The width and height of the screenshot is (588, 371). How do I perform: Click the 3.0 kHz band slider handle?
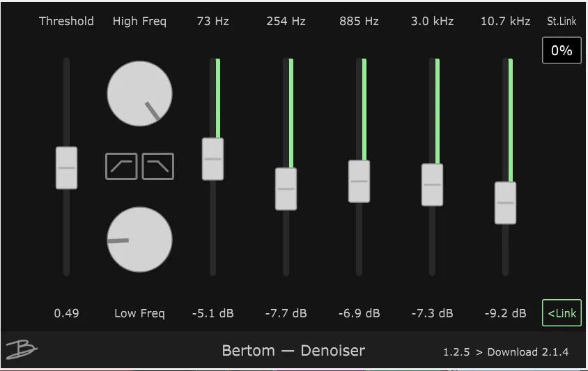tap(432, 185)
